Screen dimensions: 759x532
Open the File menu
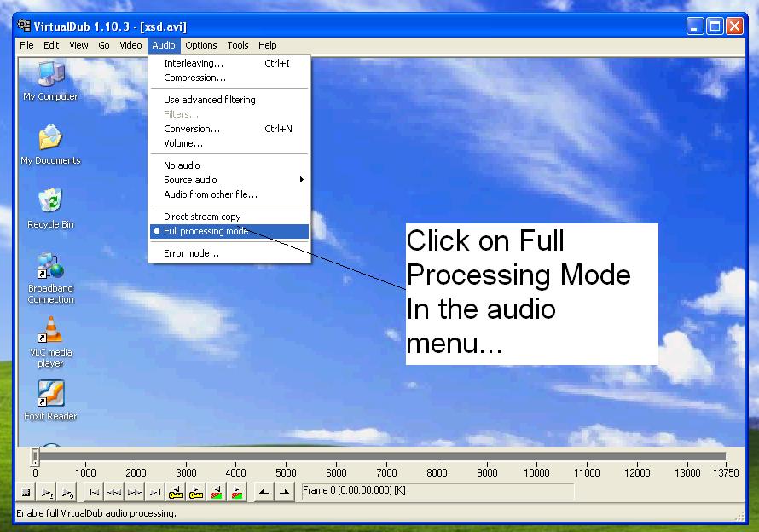pos(26,45)
